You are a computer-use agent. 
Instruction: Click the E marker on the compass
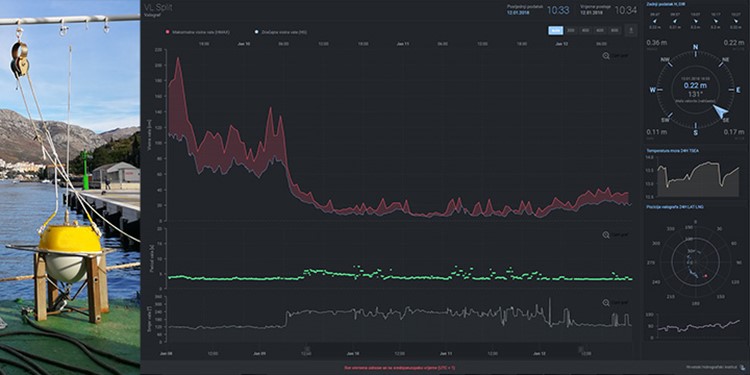pos(738,90)
